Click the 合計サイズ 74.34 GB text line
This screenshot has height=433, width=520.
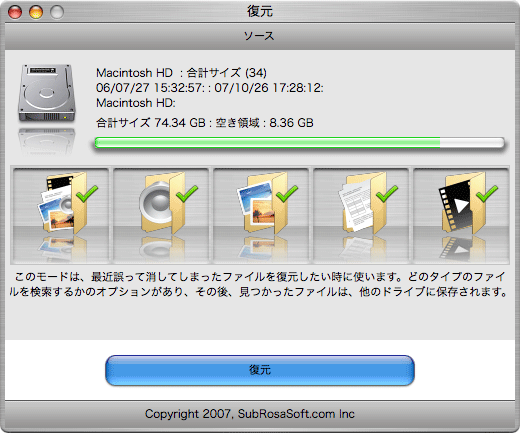(205, 123)
